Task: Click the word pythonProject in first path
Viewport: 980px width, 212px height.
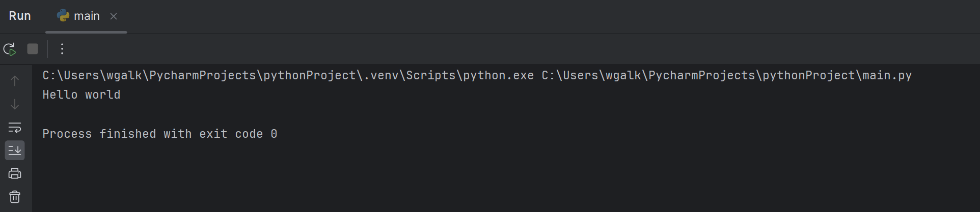Action: point(309,76)
